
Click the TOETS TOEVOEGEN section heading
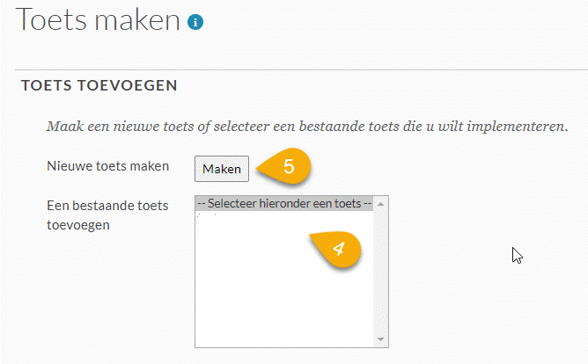point(99,85)
